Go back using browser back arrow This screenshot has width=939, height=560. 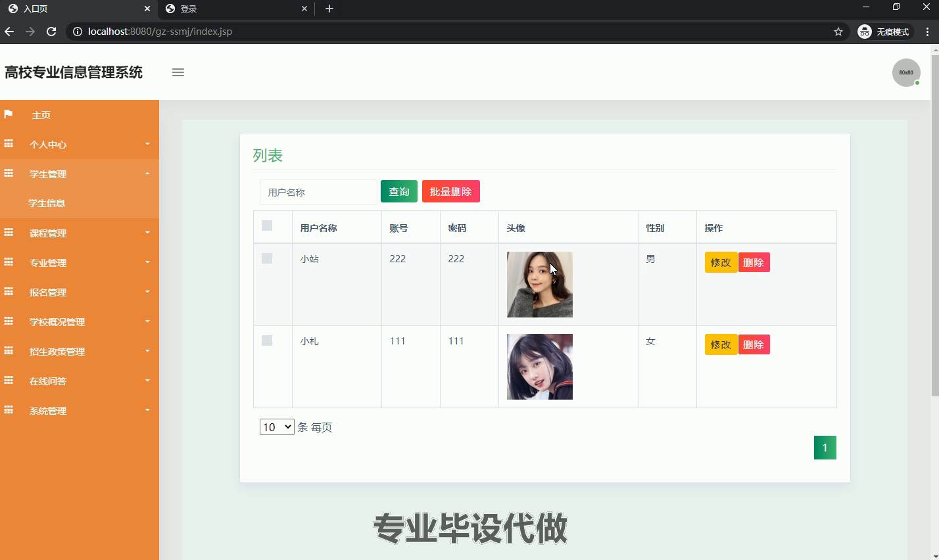9,32
